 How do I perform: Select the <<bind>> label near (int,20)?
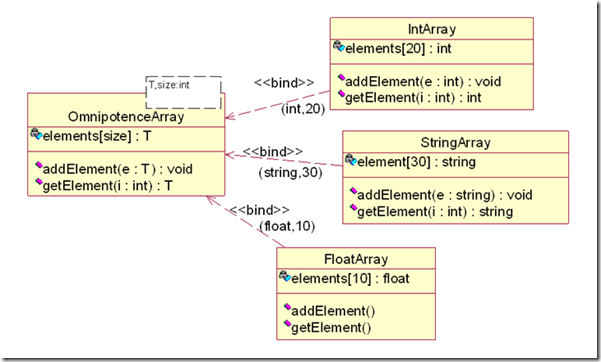click(x=284, y=83)
